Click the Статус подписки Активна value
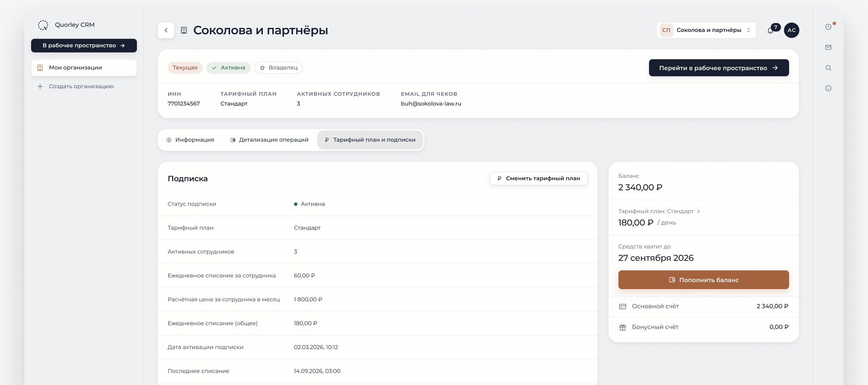The width and height of the screenshot is (868, 385). tap(309, 204)
